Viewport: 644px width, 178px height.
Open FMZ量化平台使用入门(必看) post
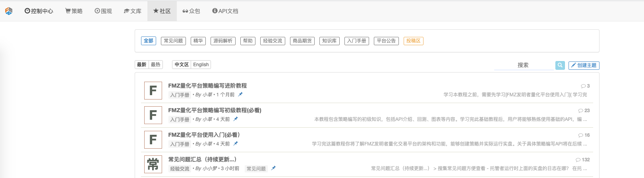[204, 135]
